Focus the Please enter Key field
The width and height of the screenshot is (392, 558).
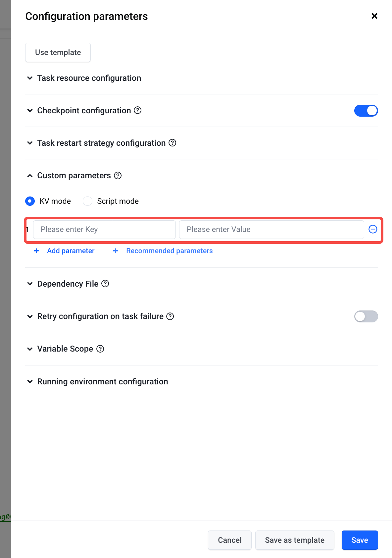pyautogui.click(x=104, y=229)
